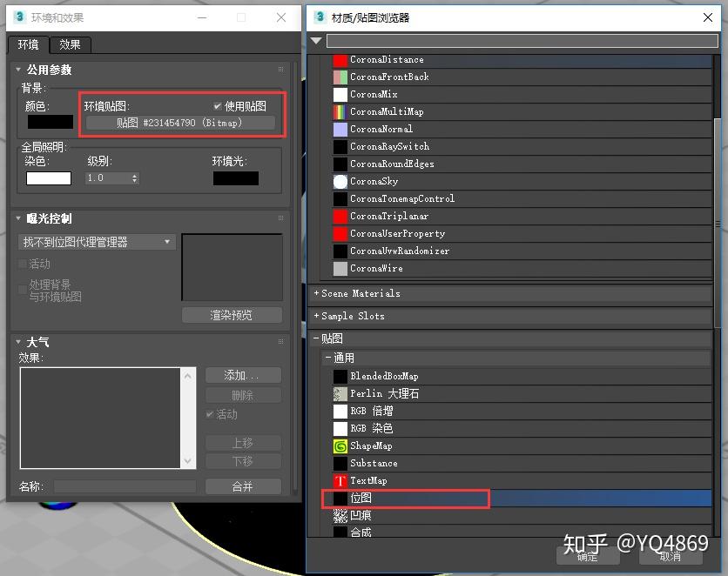
Task: Switch to the 效果 tab
Action: 71,44
